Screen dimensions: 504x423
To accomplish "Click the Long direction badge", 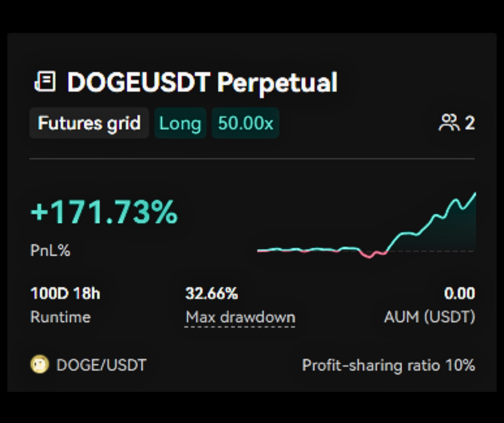I will (180, 123).
